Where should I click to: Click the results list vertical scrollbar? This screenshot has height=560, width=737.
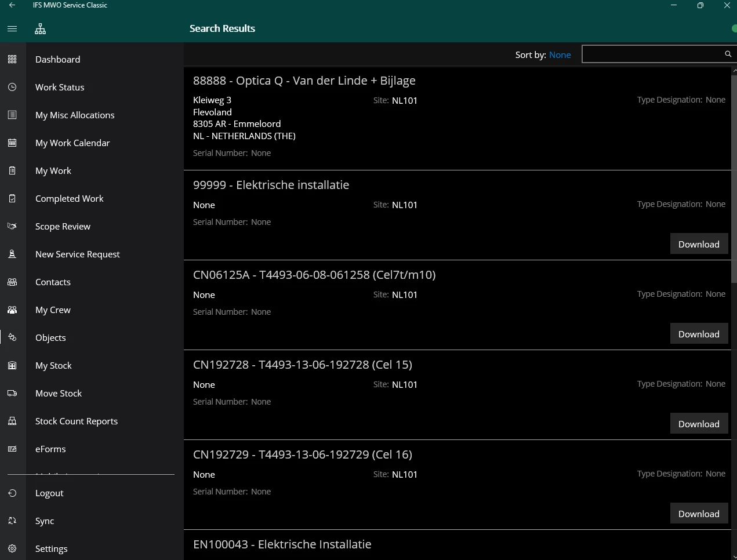click(734, 174)
